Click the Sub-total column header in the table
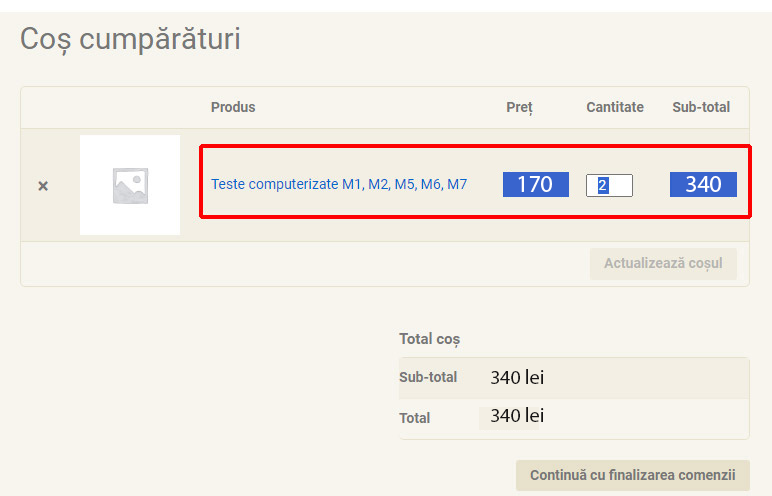This screenshot has width=772, height=496. 700,107
